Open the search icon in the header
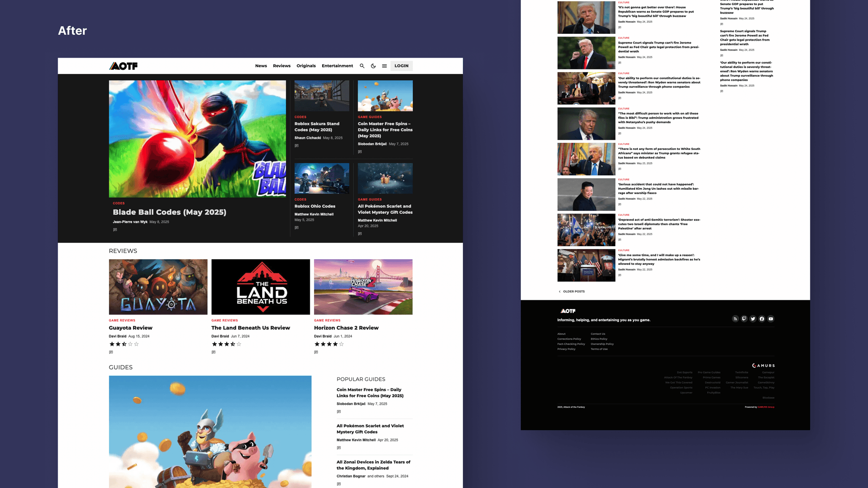The width and height of the screenshot is (868, 488). point(362,66)
